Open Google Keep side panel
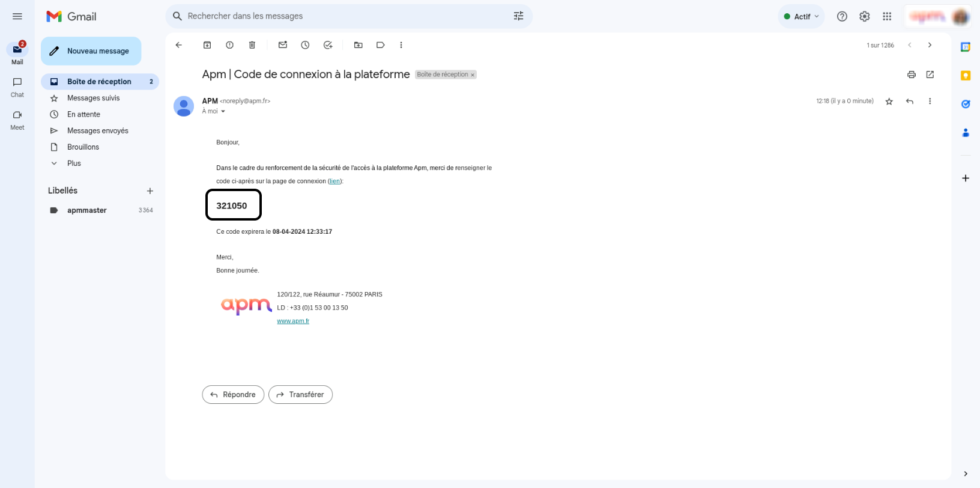 966,75
